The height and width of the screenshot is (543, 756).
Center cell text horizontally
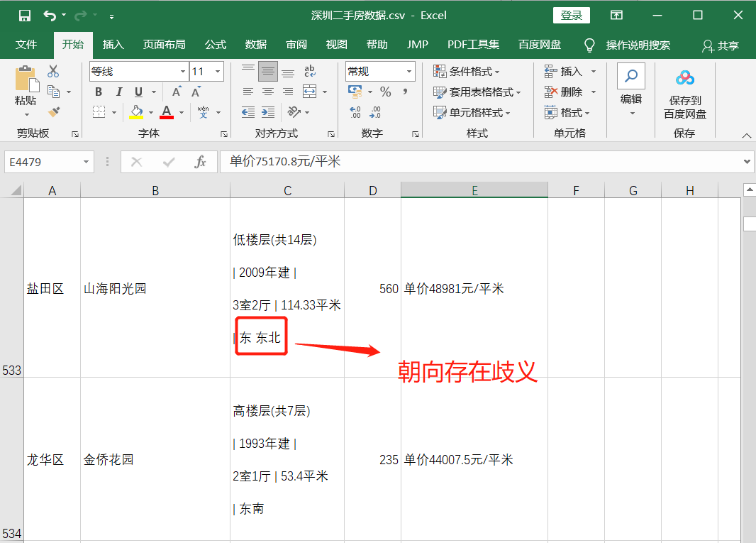(x=267, y=92)
